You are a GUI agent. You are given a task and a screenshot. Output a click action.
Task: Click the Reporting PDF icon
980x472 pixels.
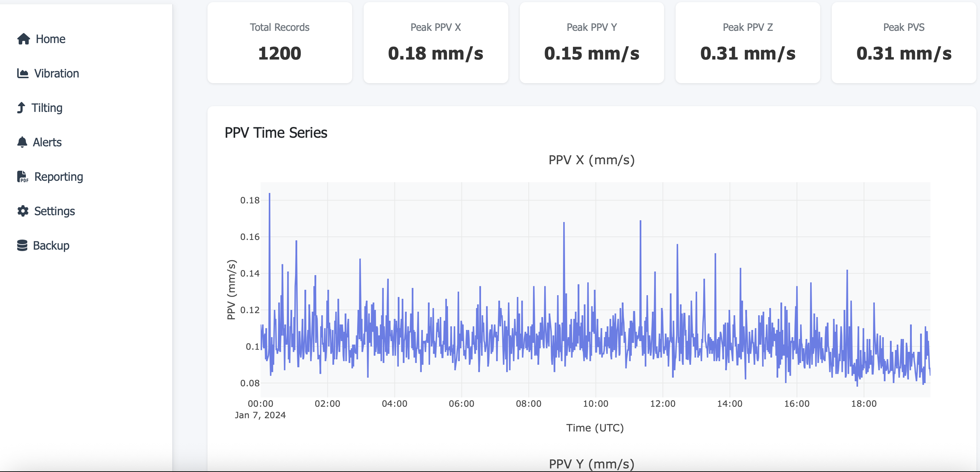tap(23, 176)
